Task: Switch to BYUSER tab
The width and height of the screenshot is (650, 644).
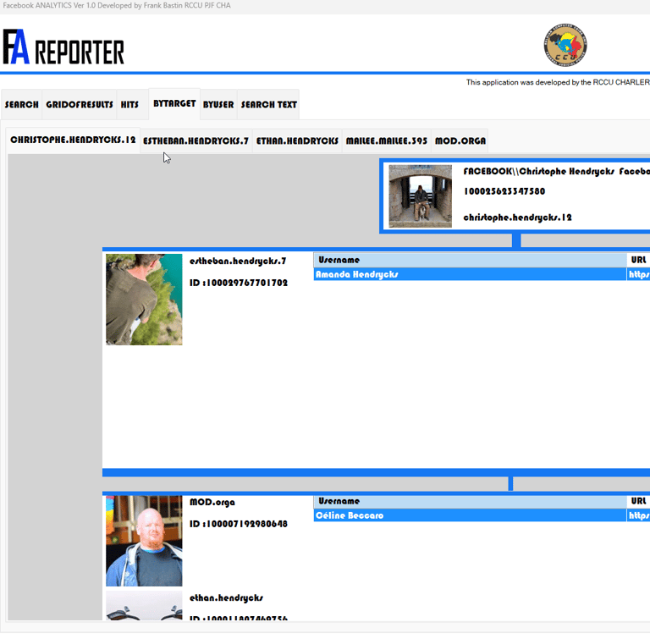Action: [x=218, y=104]
